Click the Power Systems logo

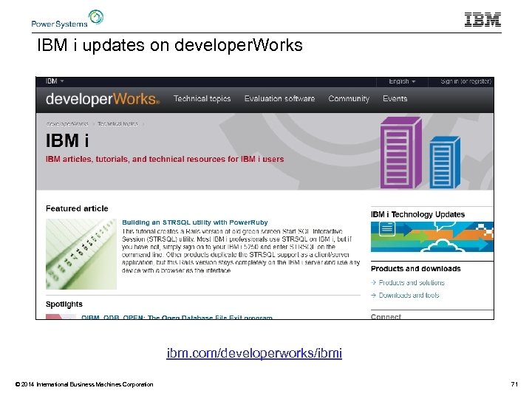(x=67, y=19)
